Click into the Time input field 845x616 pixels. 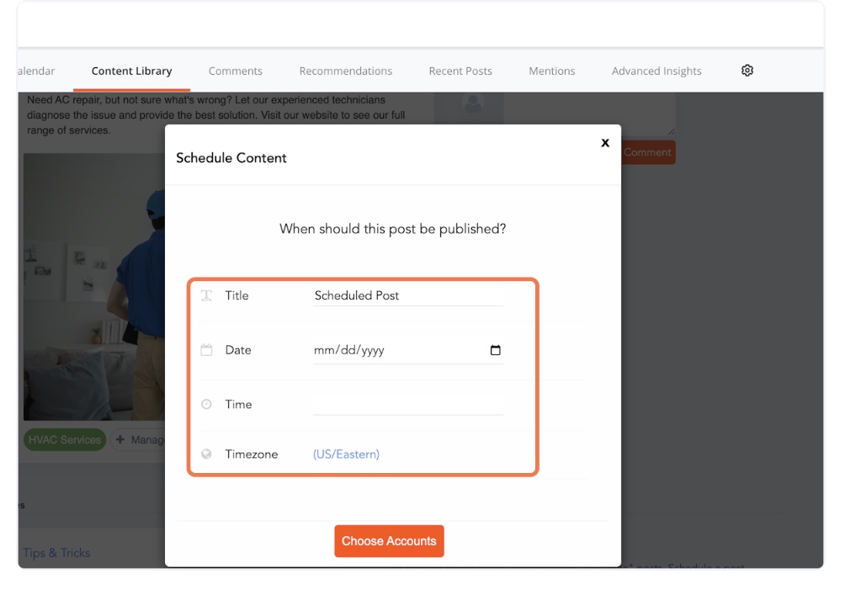pyautogui.click(x=407, y=405)
